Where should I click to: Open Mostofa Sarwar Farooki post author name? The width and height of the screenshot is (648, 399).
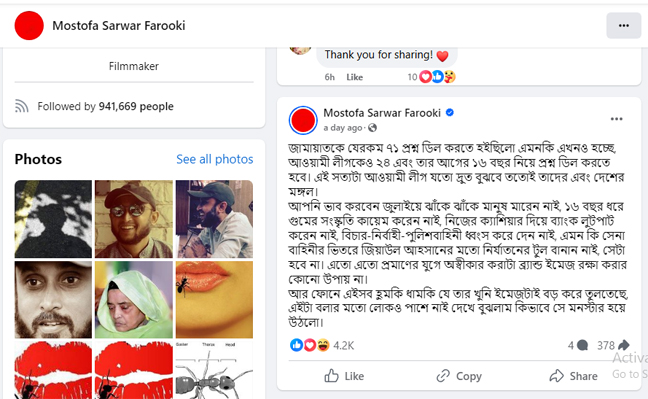tap(382, 113)
